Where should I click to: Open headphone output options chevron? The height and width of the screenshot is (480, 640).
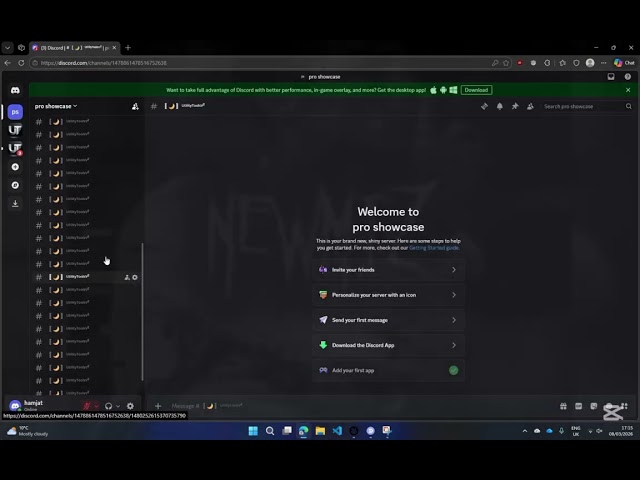tap(118, 406)
